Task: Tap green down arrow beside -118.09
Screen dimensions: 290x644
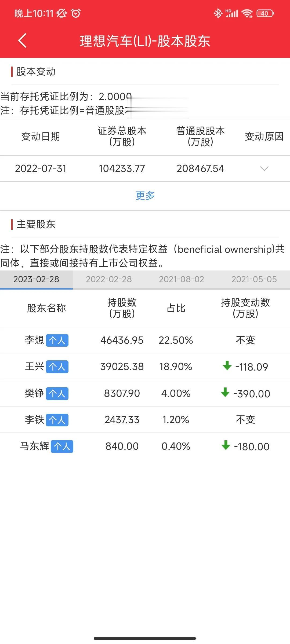Action: pos(227,365)
